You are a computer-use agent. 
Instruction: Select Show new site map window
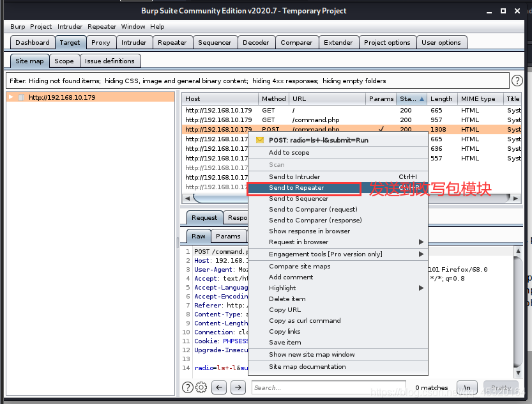[338, 354]
